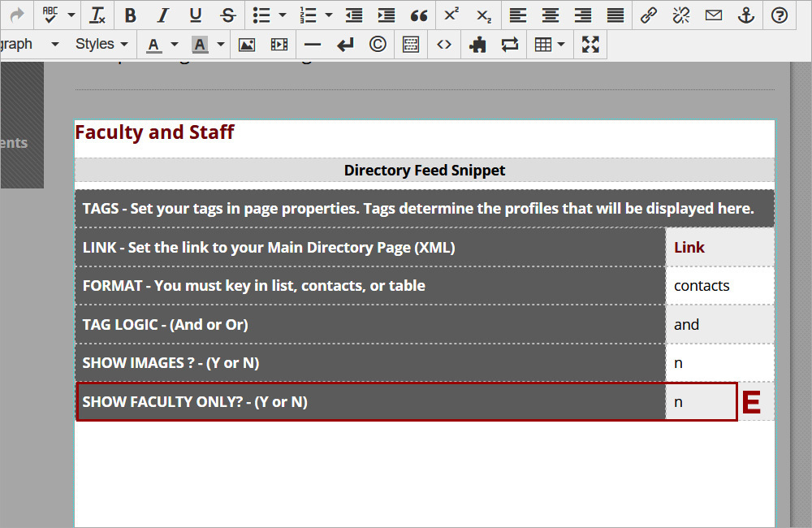Viewport: 812px width, 528px height.
Task: Open the numbered list options arrow
Action: [329, 15]
